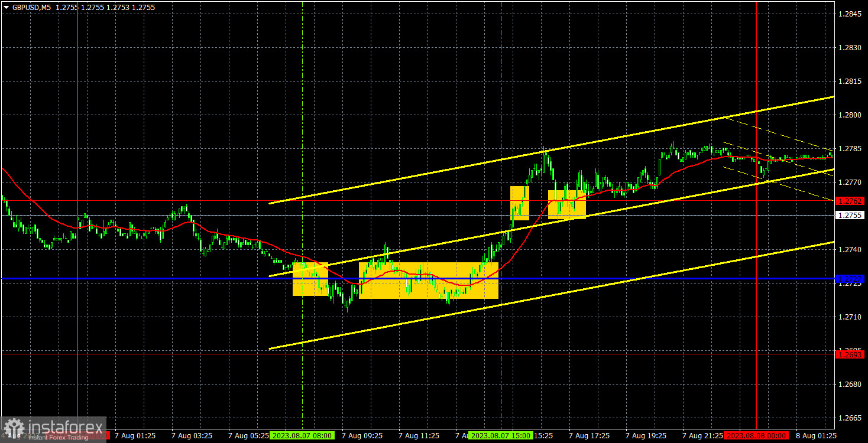The width and height of the screenshot is (868, 443).
Task: Select the 1.2665 price axis value
Action: point(850,418)
